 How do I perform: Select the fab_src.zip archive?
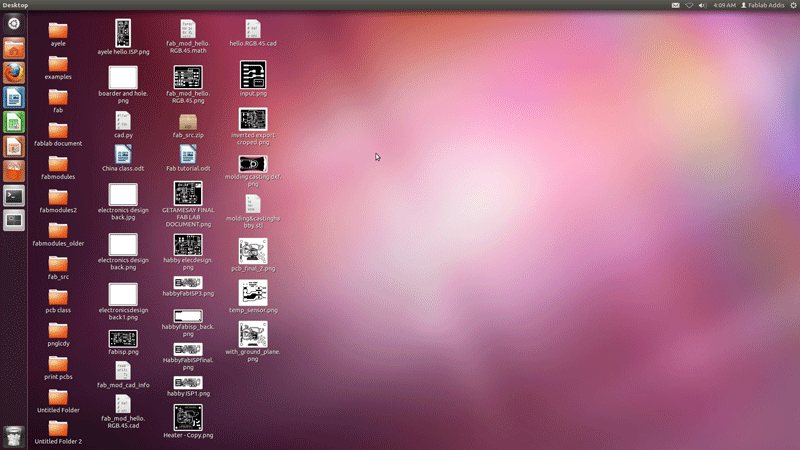point(188,122)
